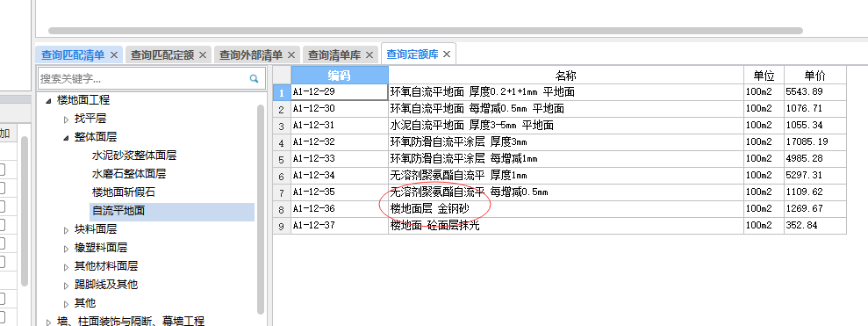Screen dimensions: 868x326
Task: Select the 找平层 tree label
Action: pyautogui.click(x=90, y=119)
